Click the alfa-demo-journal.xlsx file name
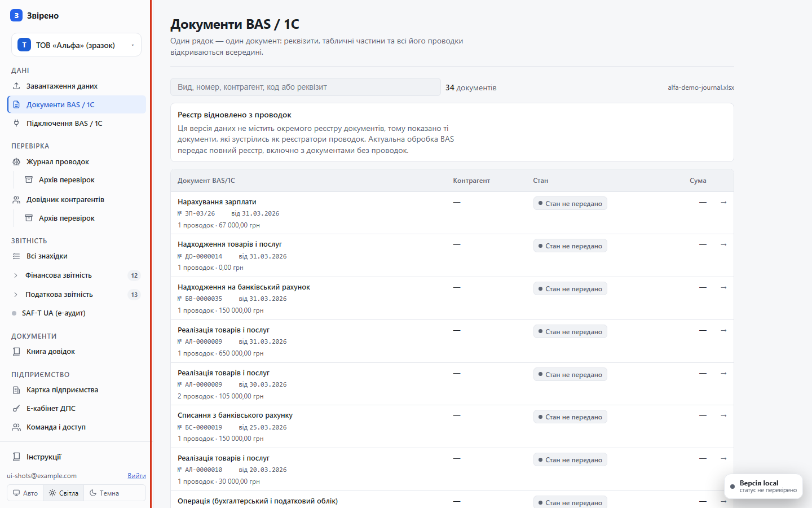This screenshot has width=812, height=508. [701, 87]
